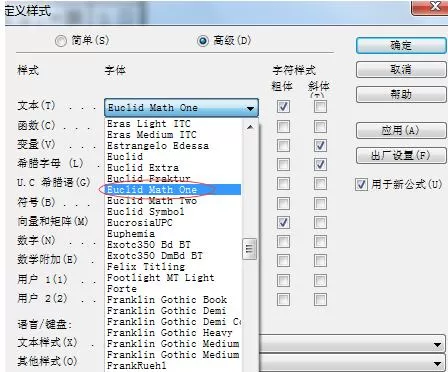Uncheck bold for the 向量和矩阵(M) row
The width and height of the screenshot is (448, 372).
tap(283, 222)
